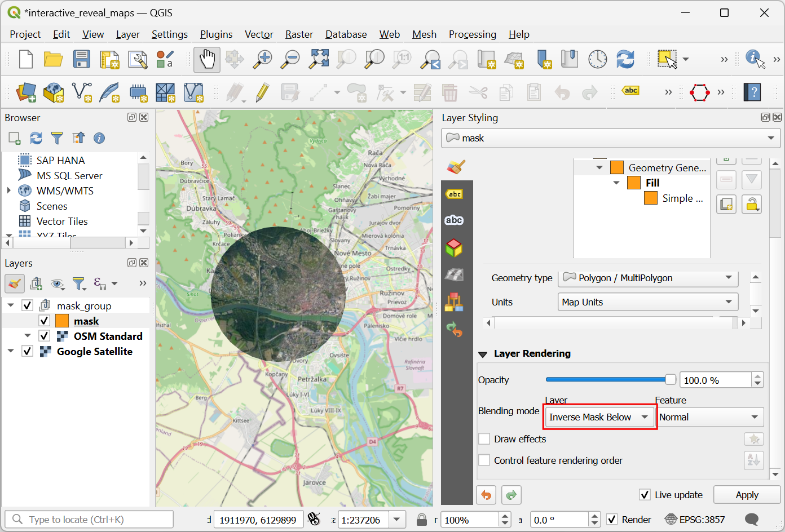Click the Zoom In magnifier tool

click(x=262, y=60)
